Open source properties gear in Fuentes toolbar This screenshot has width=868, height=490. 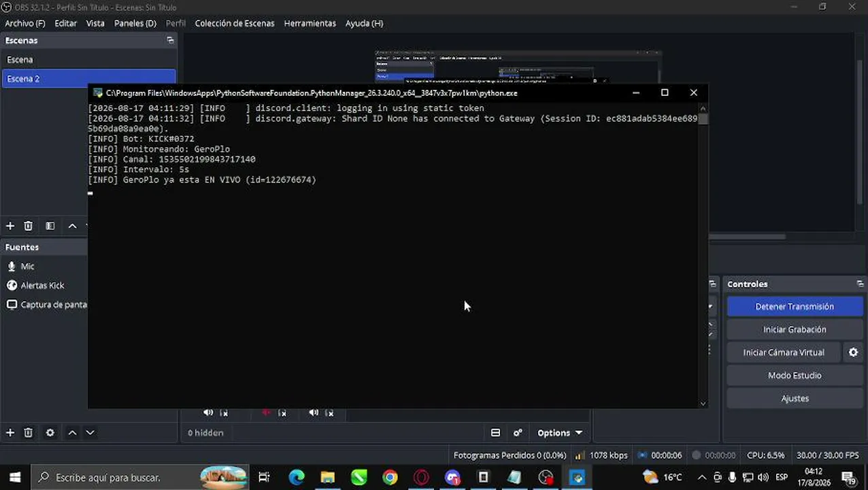(50, 433)
